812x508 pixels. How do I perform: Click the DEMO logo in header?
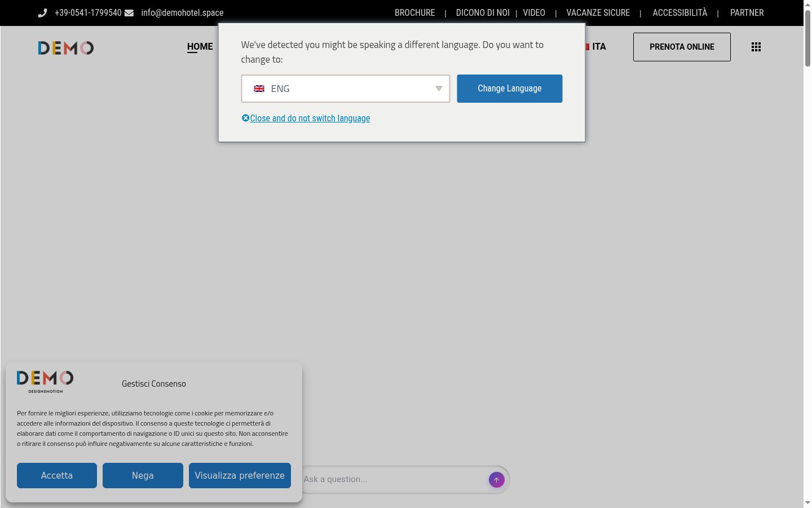tap(66, 48)
